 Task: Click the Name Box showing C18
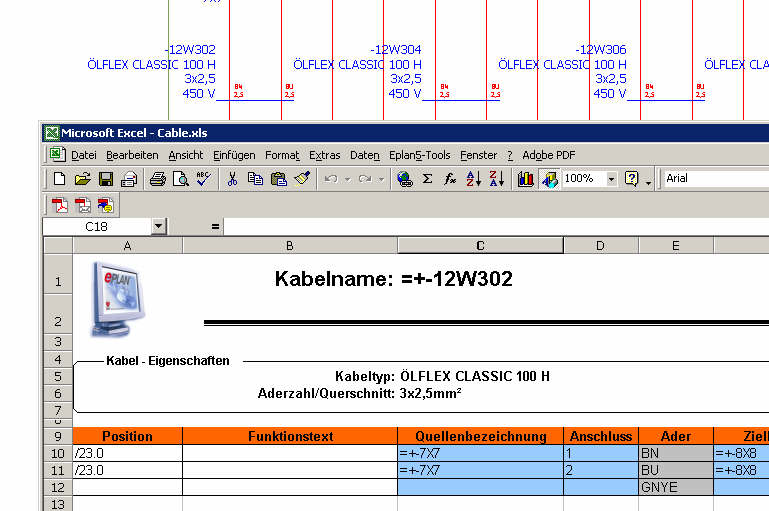(x=97, y=227)
